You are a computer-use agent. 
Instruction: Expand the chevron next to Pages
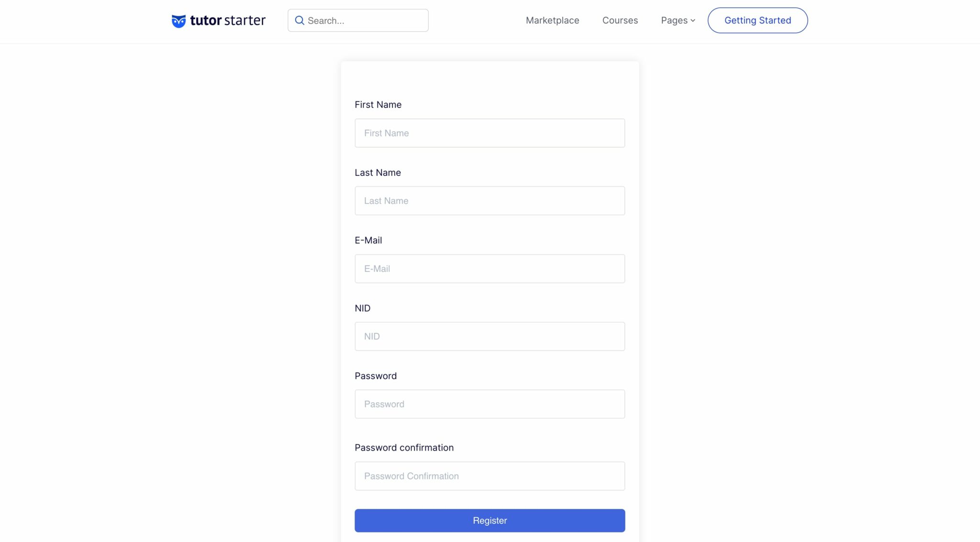pyautogui.click(x=692, y=21)
